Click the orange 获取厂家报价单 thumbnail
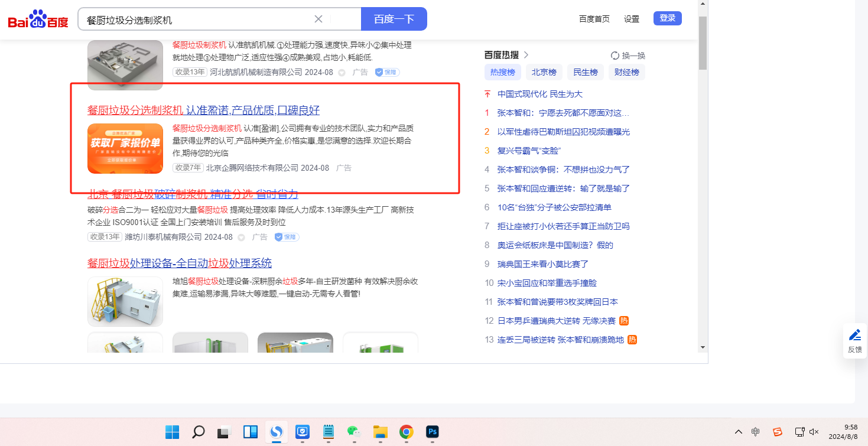 coord(125,148)
